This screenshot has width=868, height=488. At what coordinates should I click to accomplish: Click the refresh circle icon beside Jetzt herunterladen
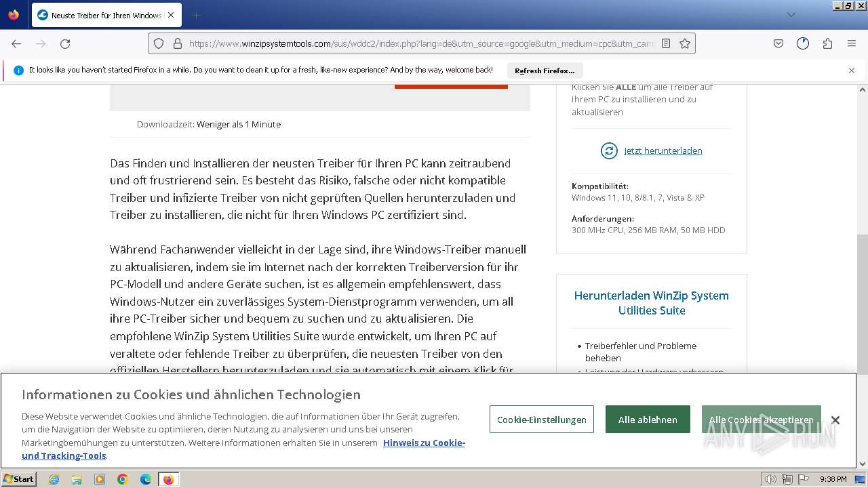(609, 150)
